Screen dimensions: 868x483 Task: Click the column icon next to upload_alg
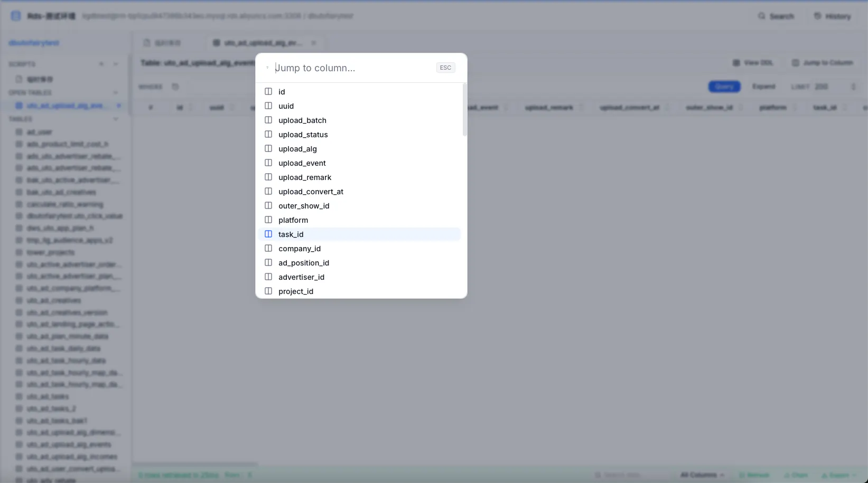click(268, 148)
